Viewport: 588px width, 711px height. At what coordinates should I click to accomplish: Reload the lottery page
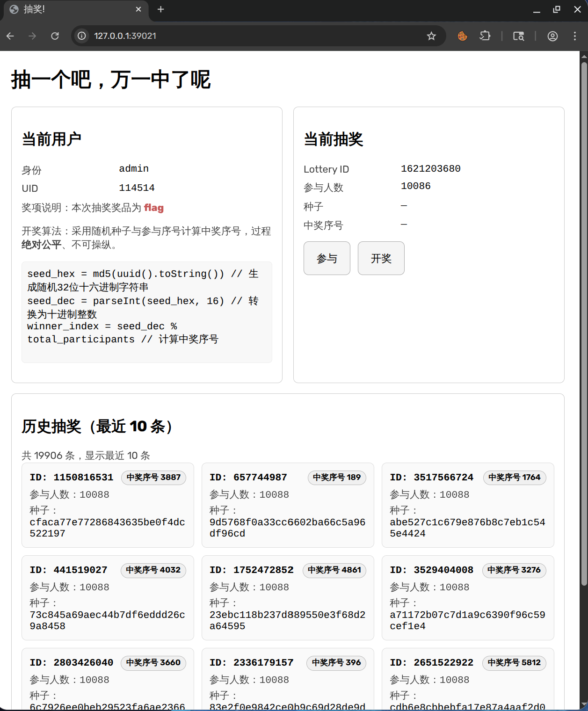pos(55,36)
